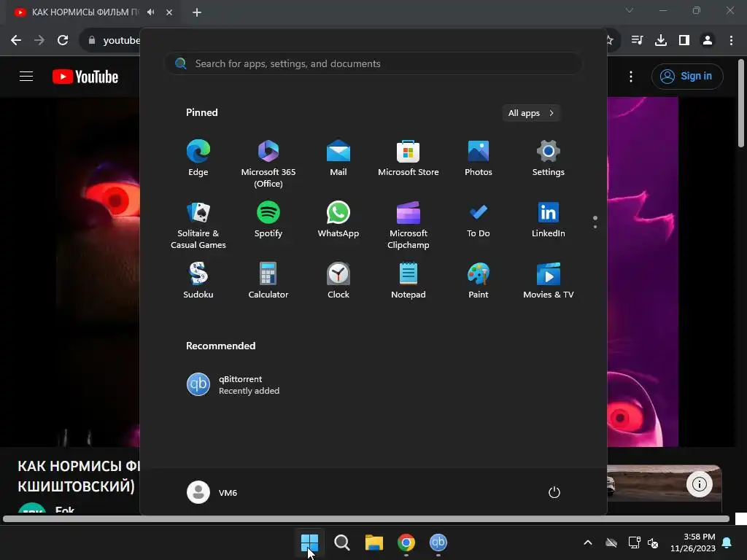The image size is (747, 560).
Task: Go to next pinned apps page dot
Action: pyautogui.click(x=595, y=227)
